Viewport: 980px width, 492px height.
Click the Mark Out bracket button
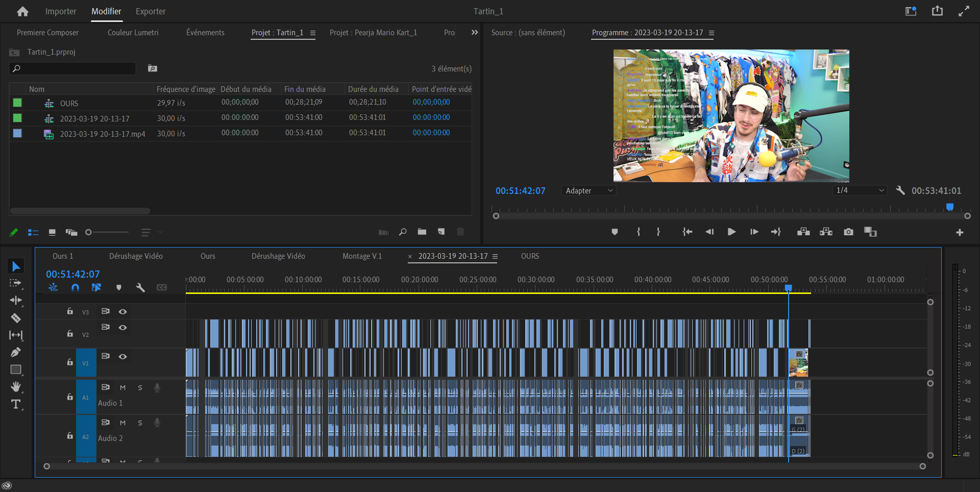(658, 232)
